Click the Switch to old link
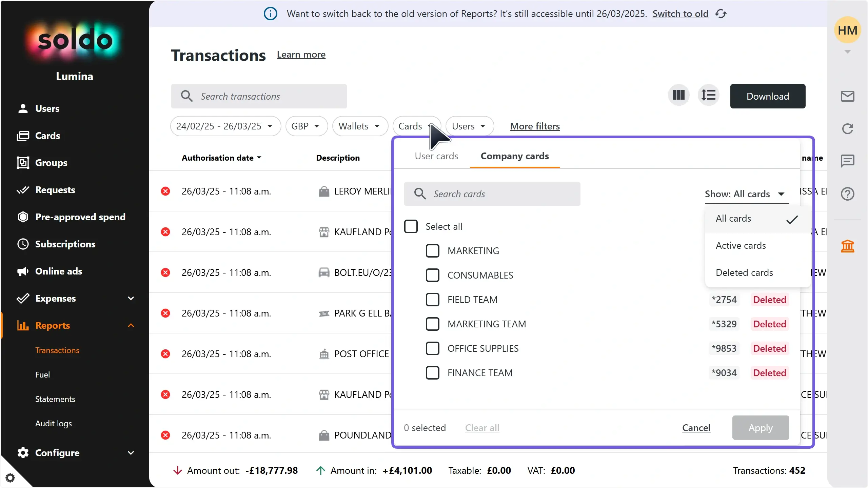 [680, 14]
